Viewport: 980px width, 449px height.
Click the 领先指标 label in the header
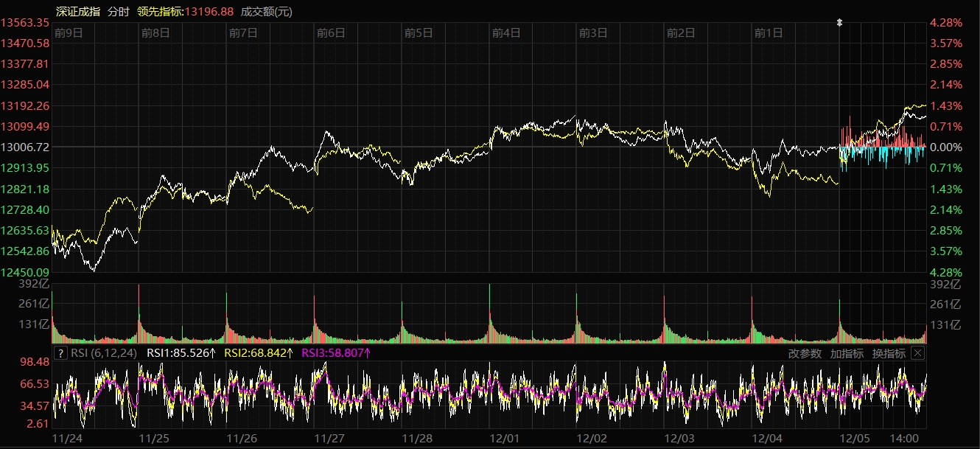(160, 11)
